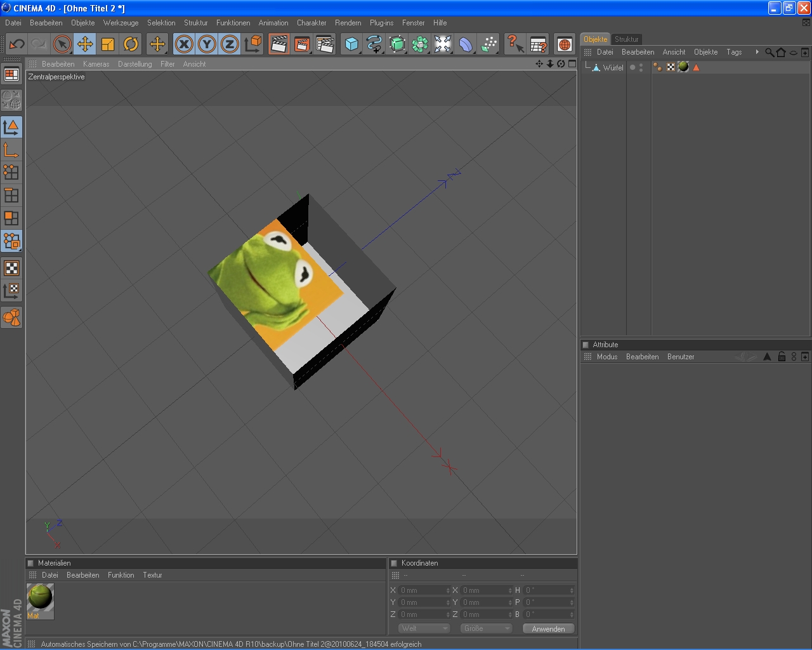
Task: Click the position X input field
Action: [x=424, y=590]
